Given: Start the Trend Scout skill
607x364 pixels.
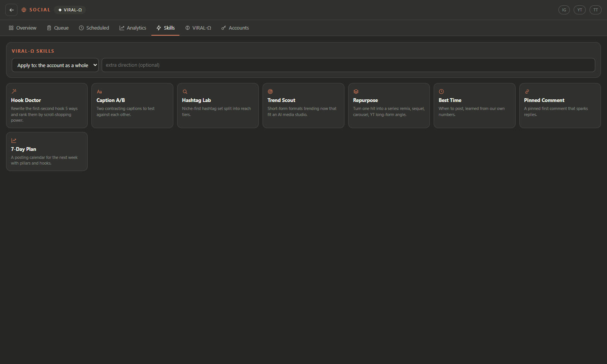Looking at the screenshot, I should tap(303, 105).
